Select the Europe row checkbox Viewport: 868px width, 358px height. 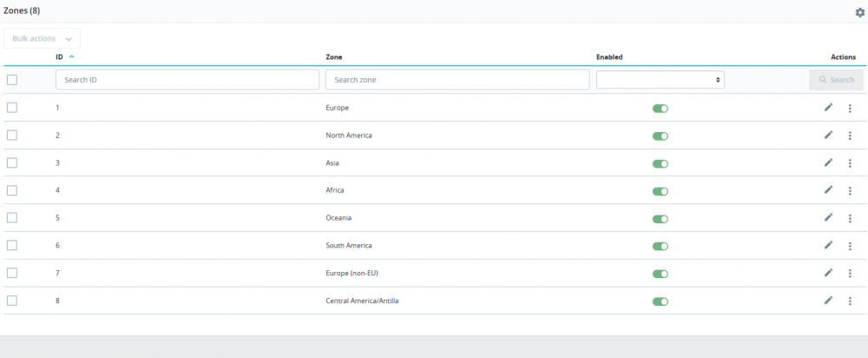[x=12, y=108]
